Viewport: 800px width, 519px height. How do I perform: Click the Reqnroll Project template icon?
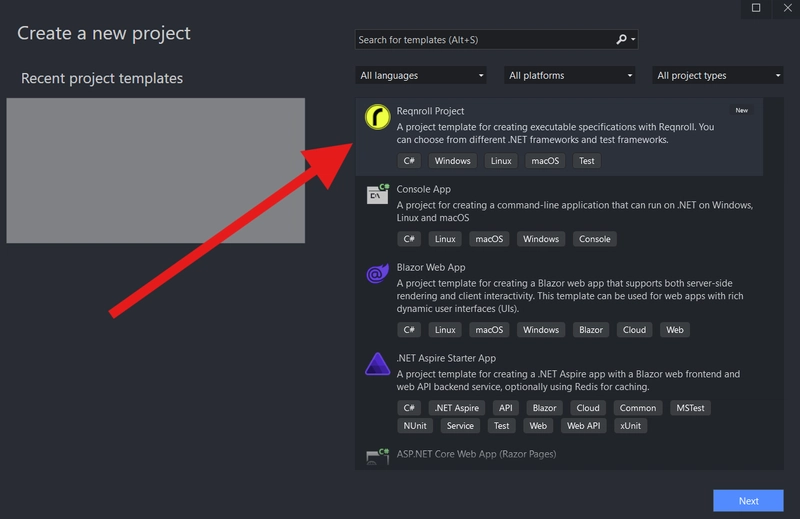[x=377, y=119]
